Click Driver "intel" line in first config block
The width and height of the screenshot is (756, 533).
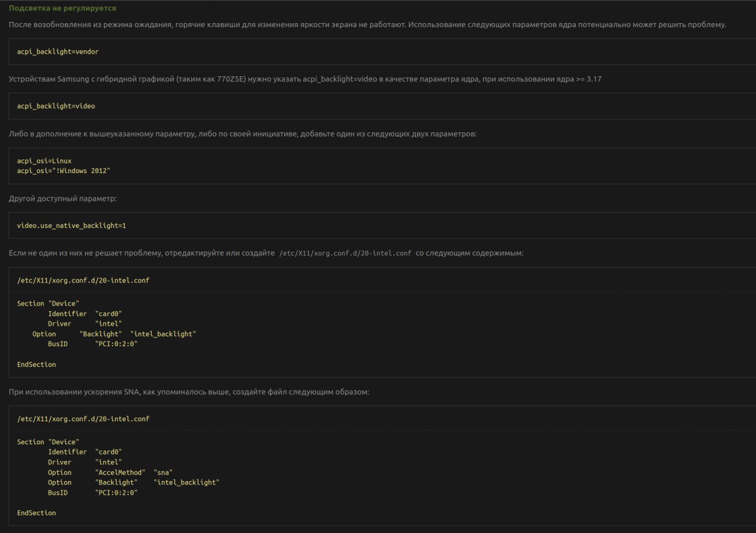tap(85, 324)
